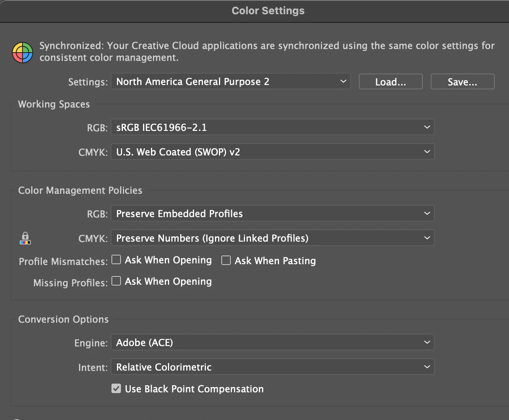This screenshot has width=509, height=420.
Task: Click the Missing Profiles label
Action: (x=70, y=283)
